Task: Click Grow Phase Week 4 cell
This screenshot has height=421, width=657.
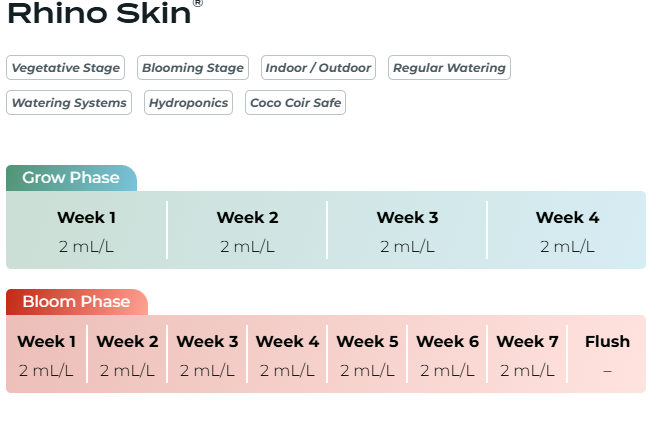Action: tap(567, 231)
